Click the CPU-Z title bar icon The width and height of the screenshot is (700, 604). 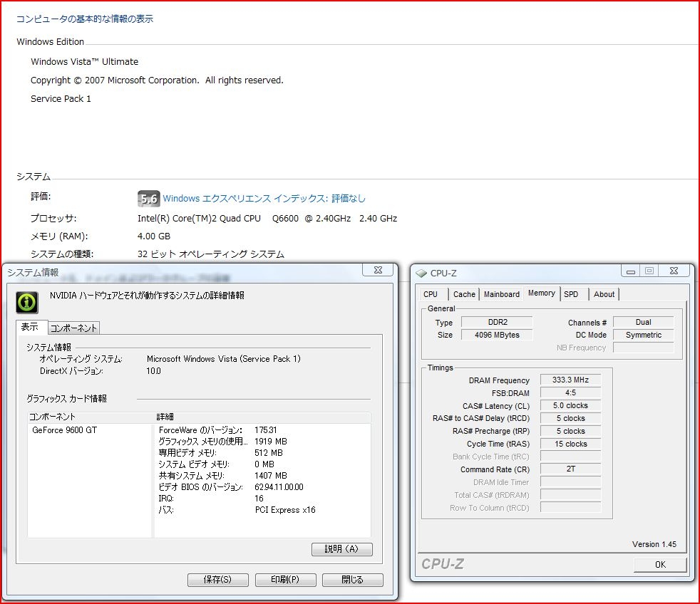(x=421, y=274)
